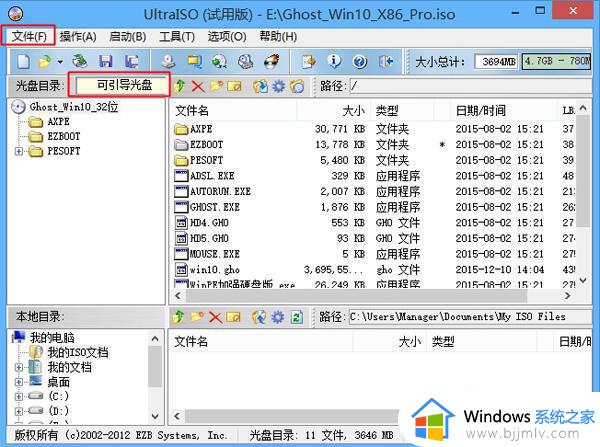Click the Rename icon in disc toolbar

click(x=234, y=86)
